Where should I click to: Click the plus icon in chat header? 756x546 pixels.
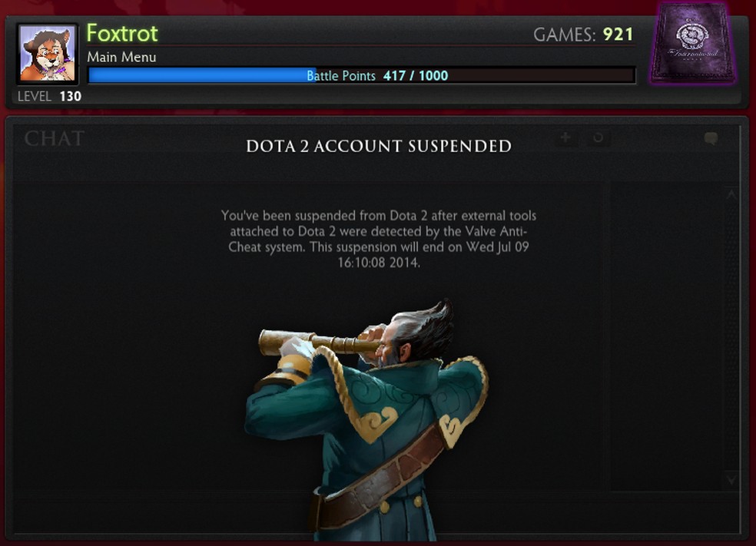[x=565, y=137]
